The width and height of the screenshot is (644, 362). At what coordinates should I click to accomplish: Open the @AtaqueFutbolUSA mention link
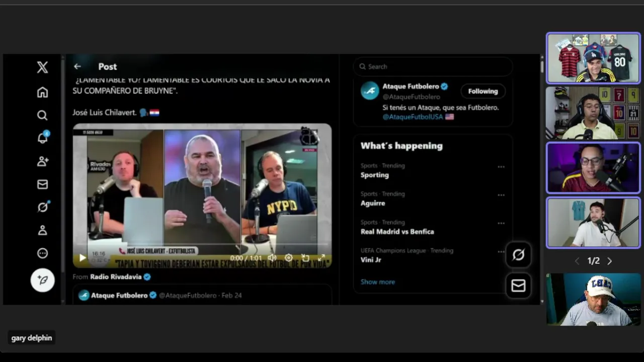point(413,117)
